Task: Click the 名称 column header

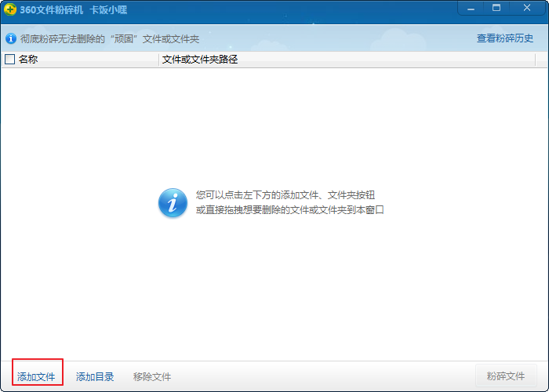Action: tap(81, 60)
